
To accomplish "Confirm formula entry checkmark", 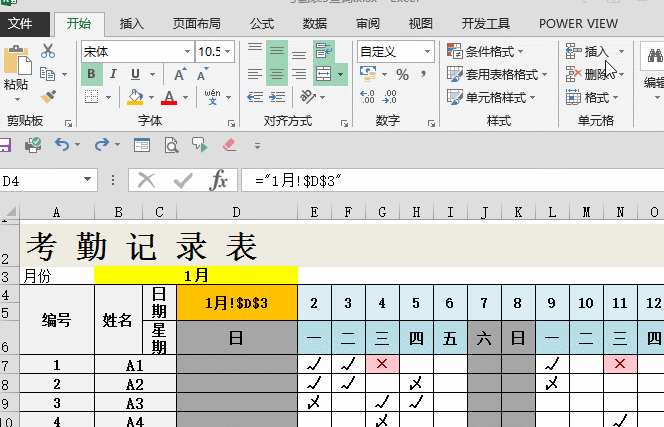I will coord(183,180).
